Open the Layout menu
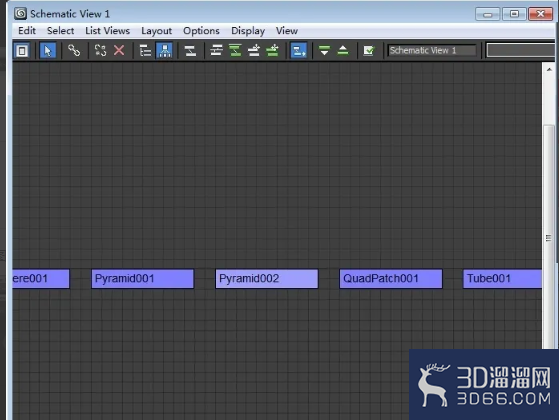Image resolution: width=559 pixels, height=420 pixels. [x=157, y=31]
